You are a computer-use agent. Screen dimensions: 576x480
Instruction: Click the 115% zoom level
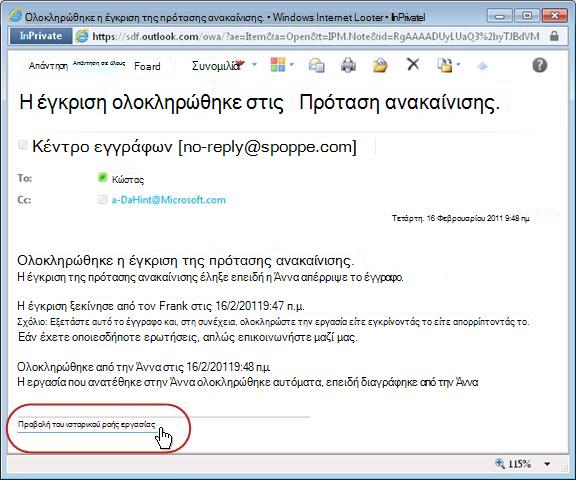click(x=519, y=464)
